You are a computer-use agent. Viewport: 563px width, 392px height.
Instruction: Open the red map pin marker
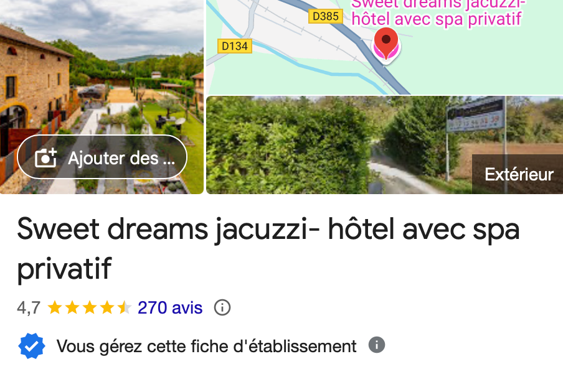click(x=386, y=44)
